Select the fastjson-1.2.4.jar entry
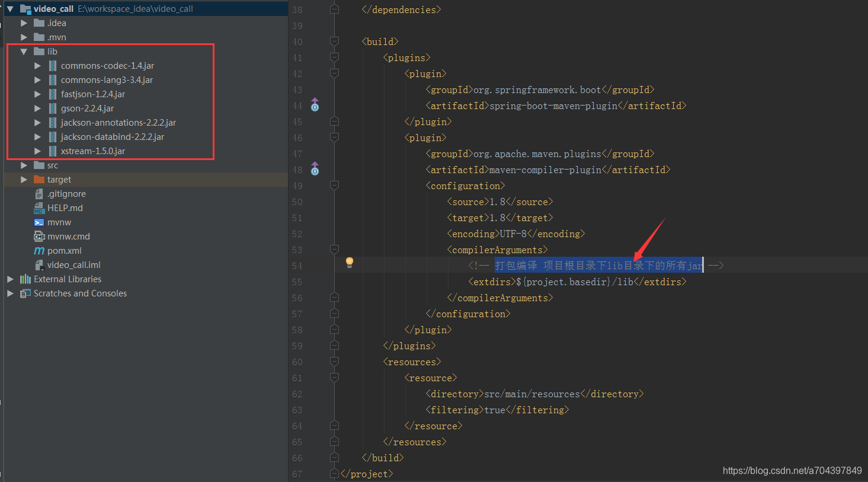Image resolution: width=868 pixels, height=482 pixels. [93, 94]
